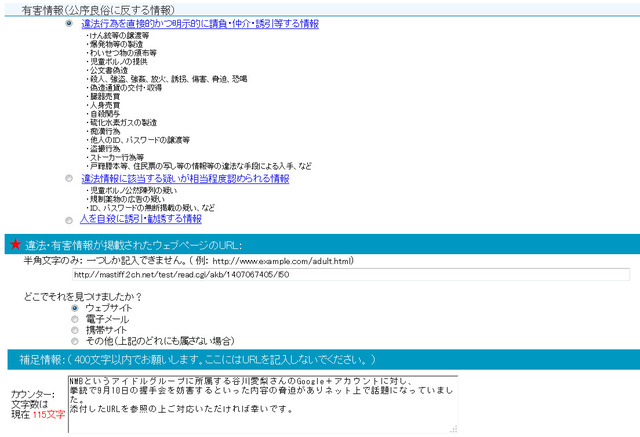Choose the 携帯サイト radio option
Viewport: 640px width, 437px height.
[x=74, y=330]
